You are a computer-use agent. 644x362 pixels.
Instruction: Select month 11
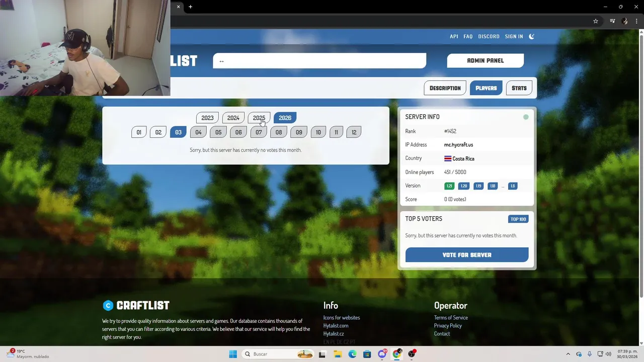(x=336, y=132)
